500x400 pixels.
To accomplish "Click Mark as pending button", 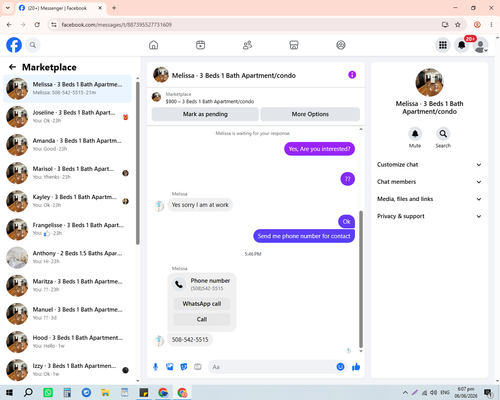I will (205, 114).
